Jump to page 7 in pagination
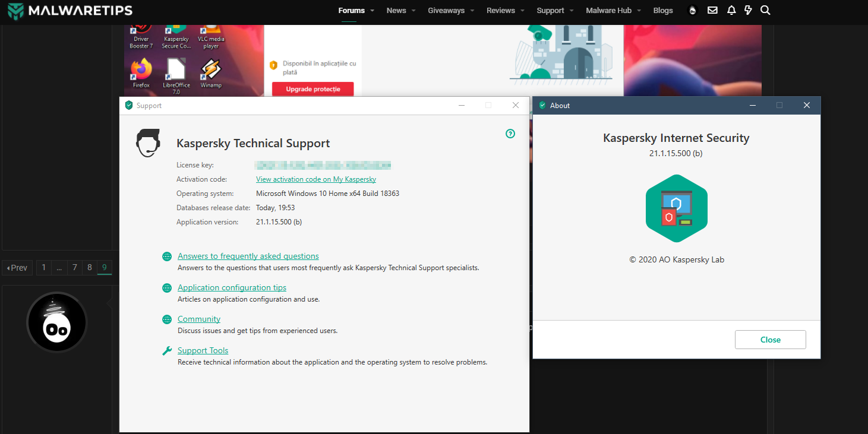The image size is (868, 434). [x=75, y=268]
